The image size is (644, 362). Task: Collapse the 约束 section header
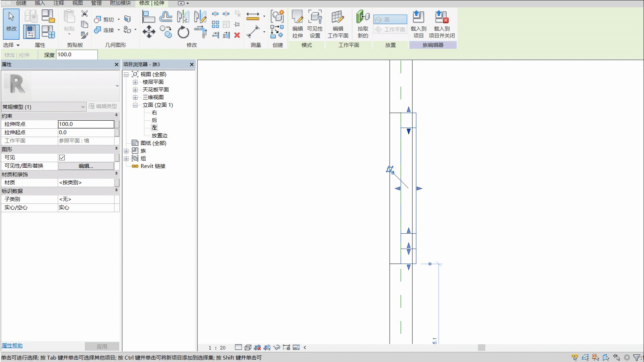(x=116, y=115)
